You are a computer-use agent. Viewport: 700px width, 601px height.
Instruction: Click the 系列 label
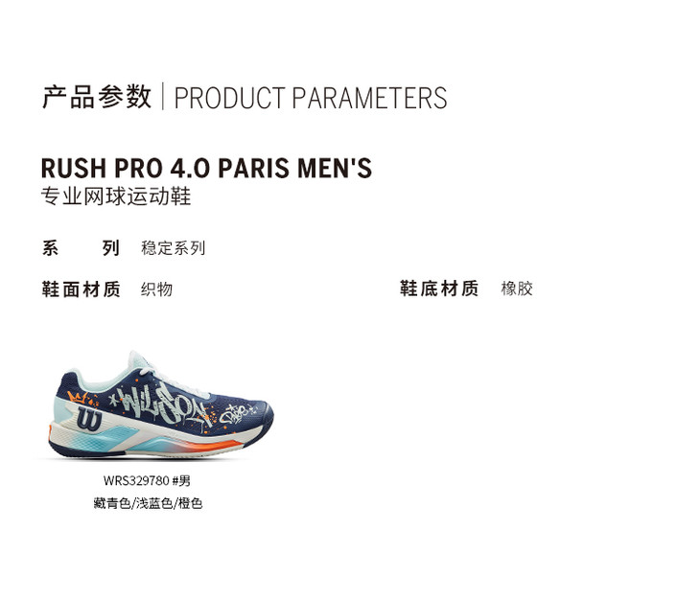(x=81, y=248)
